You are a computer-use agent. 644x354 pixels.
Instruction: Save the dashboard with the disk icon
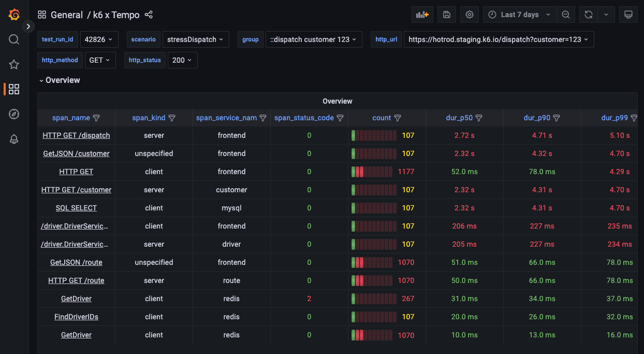point(446,14)
